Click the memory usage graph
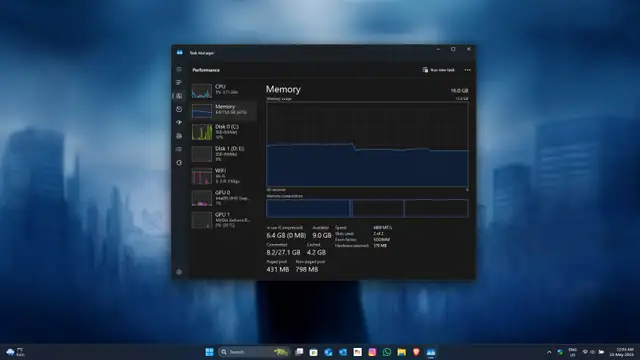 [x=367, y=144]
